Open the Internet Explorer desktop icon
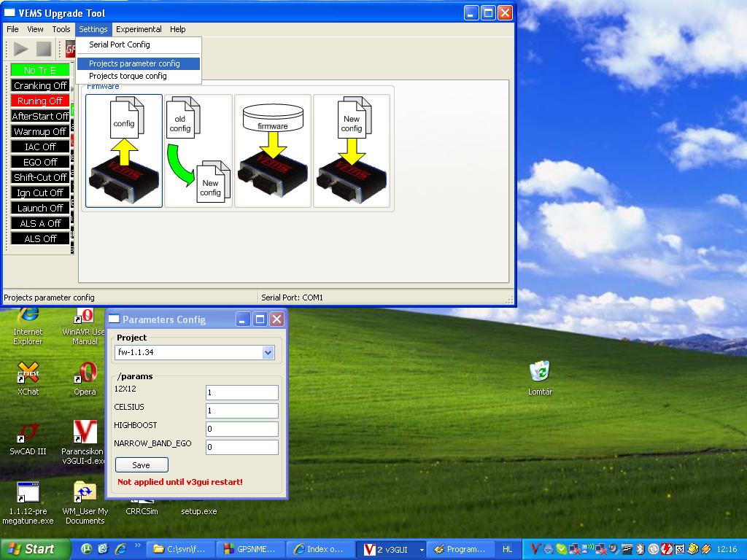Image resolution: width=747 pixels, height=560 pixels. click(28, 327)
